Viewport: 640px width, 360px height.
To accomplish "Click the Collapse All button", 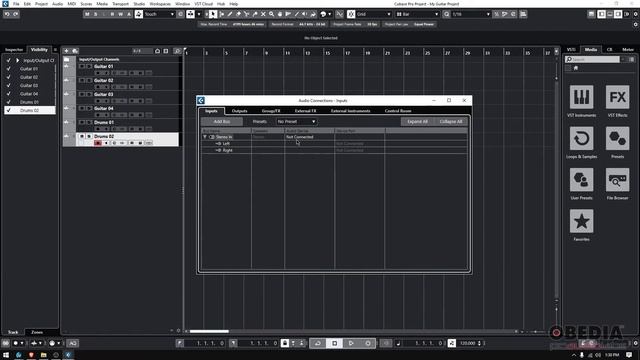I will click(x=451, y=122).
